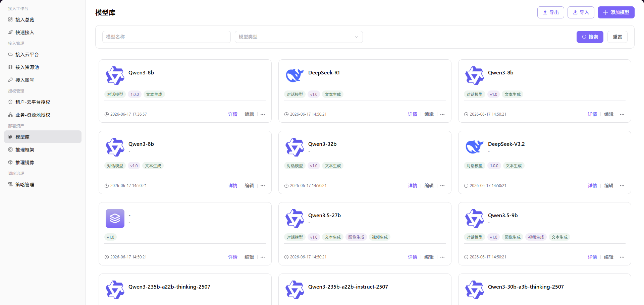The width and height of the screenshot is (644, 305).
Task: Click the DeepSeek-R1 whale logo
Action: pos(295,76)
